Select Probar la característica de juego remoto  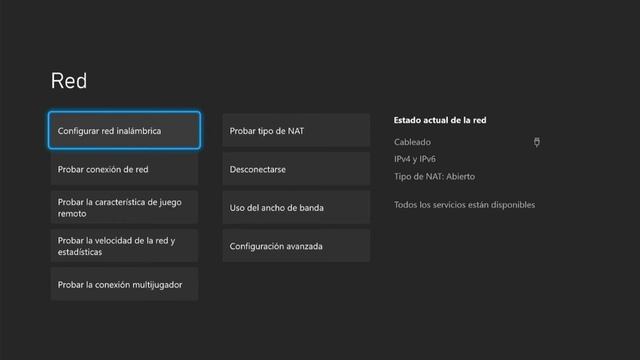[124, 207]
